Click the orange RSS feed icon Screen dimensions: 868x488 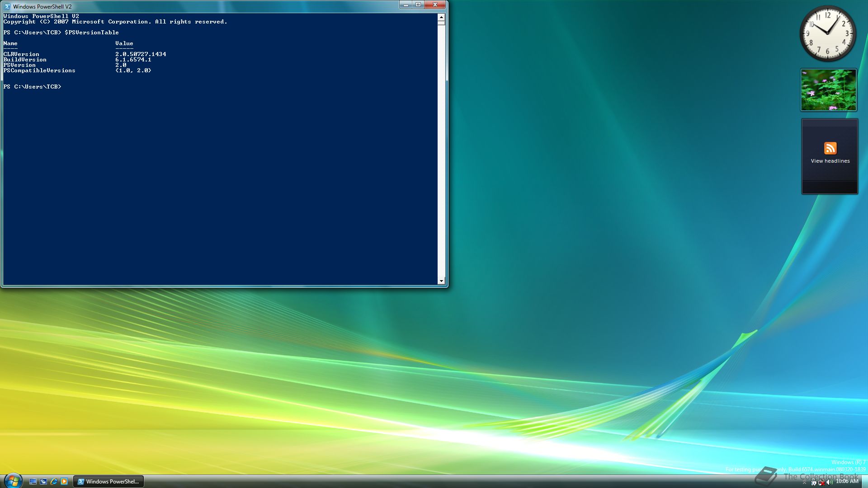830,148
